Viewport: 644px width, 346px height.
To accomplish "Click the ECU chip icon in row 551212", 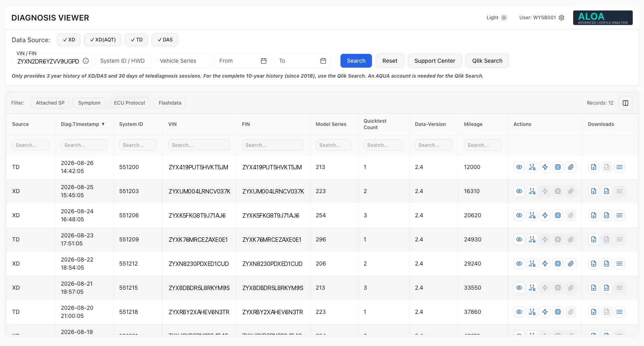I will click(x=558, y=264).
